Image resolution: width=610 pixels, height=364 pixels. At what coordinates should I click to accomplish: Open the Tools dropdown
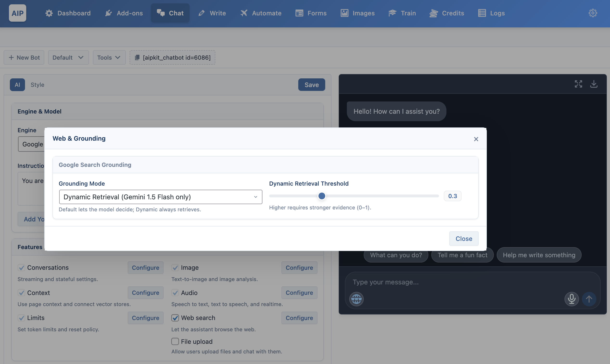(x=109, y=57)
